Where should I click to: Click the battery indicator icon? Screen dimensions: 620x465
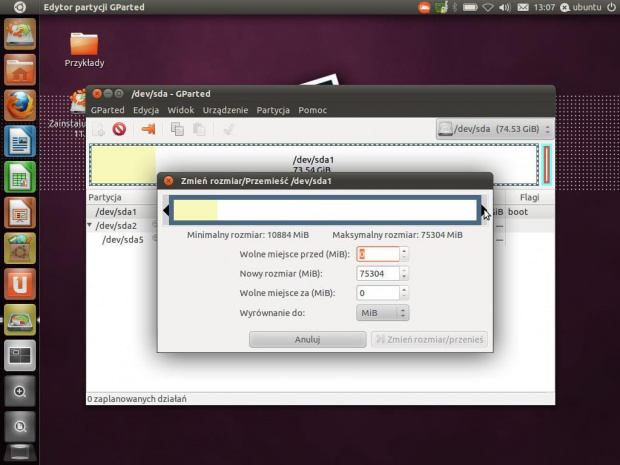tap(470, 7)
